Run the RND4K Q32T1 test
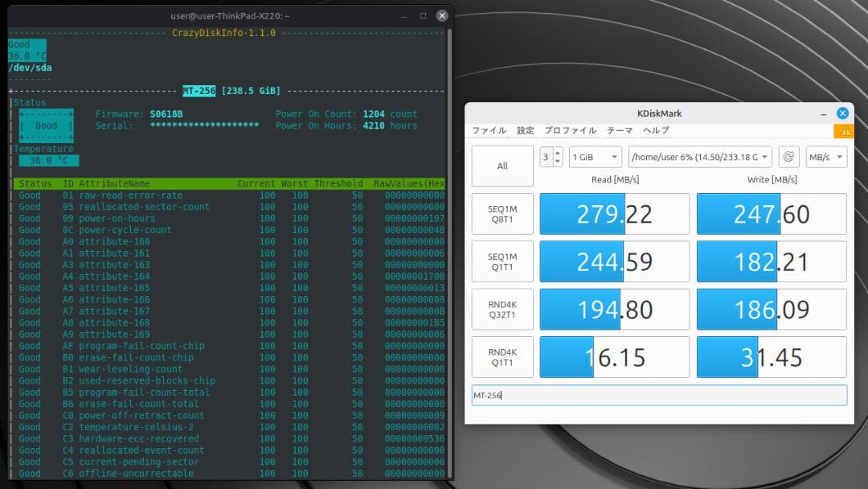868x489 pixels. click(x=502, y=310)
